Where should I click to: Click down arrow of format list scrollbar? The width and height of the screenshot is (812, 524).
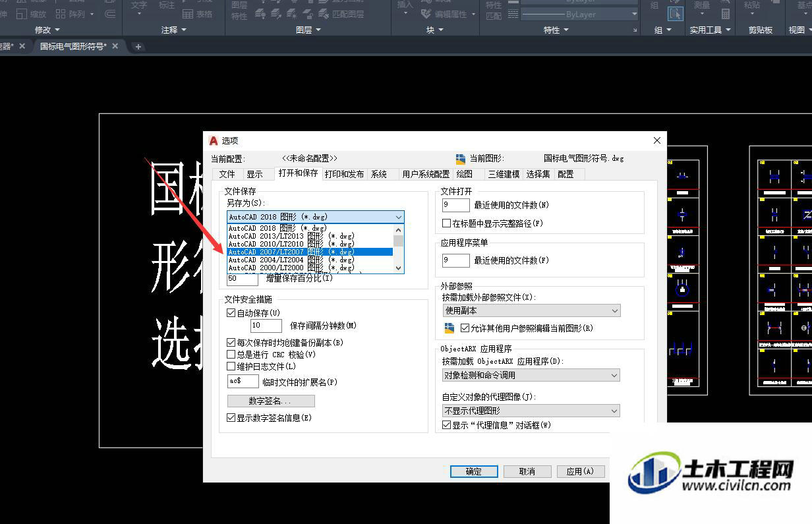click(x=398, y=268)
